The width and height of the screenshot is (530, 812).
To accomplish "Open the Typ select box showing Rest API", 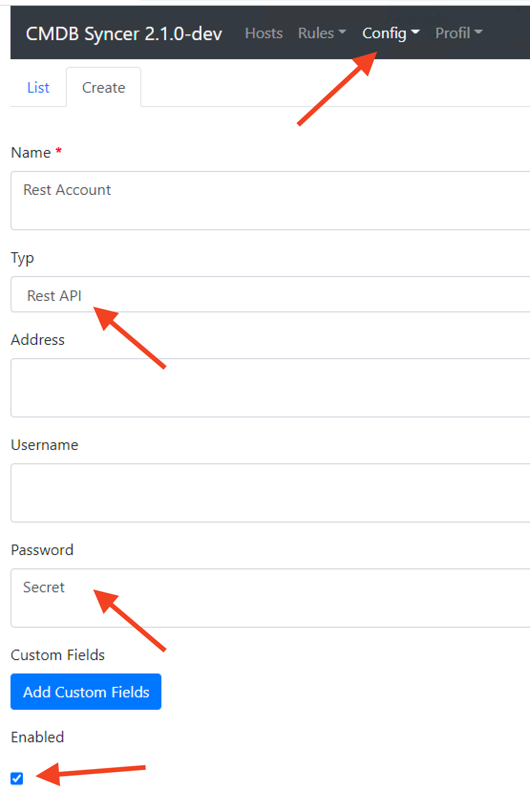I will pos(270,295).
